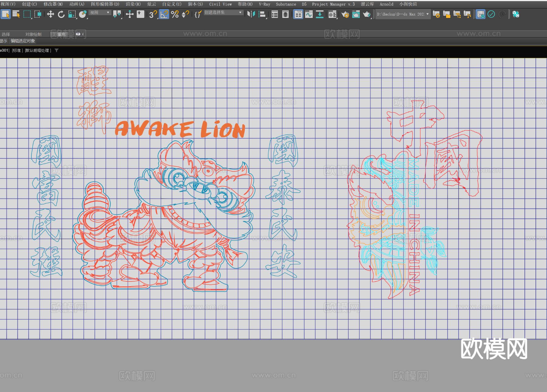Open the 动画(A) menu
547x392 pixels.
77,4
